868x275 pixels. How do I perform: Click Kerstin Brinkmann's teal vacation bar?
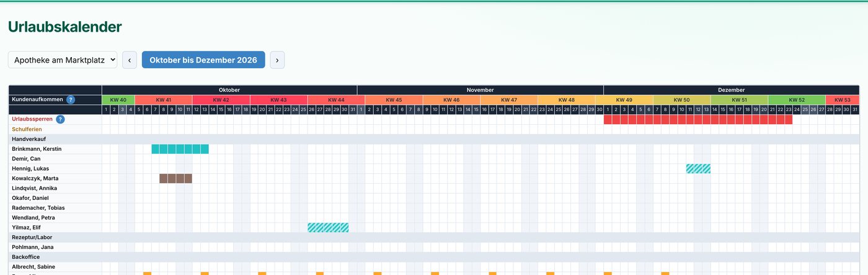tap(180, 149)
